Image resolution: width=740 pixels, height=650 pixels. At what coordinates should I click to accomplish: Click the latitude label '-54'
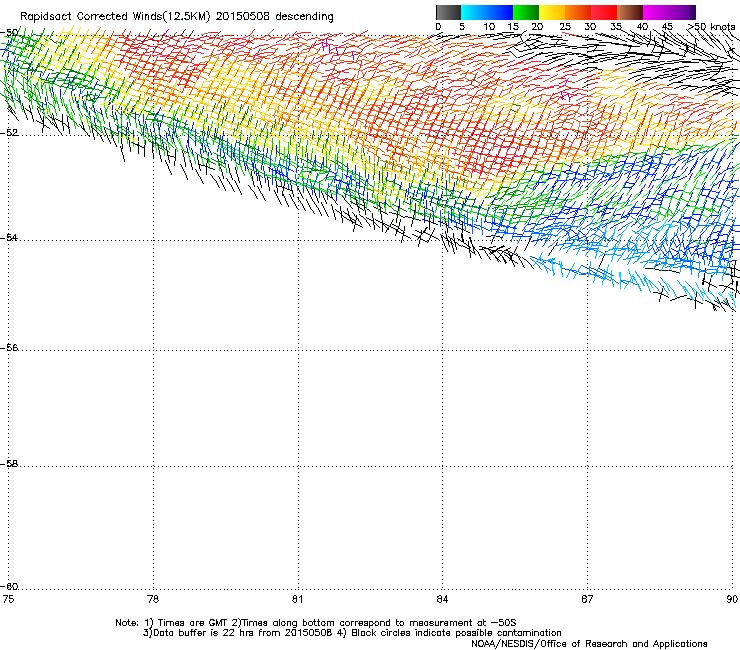(x=9, y=237)
